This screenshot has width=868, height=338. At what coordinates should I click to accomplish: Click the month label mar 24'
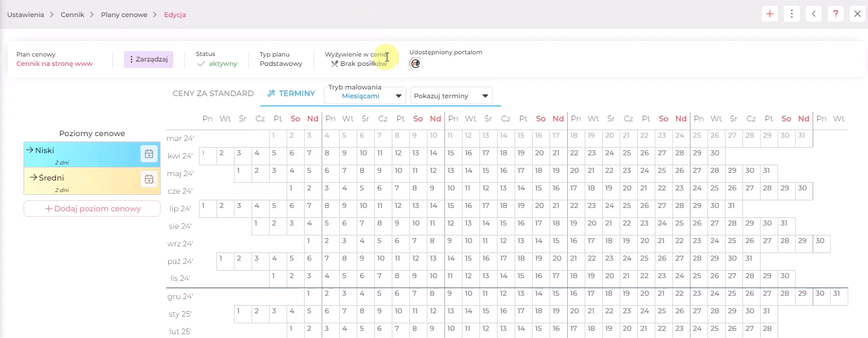click(180, 138)
